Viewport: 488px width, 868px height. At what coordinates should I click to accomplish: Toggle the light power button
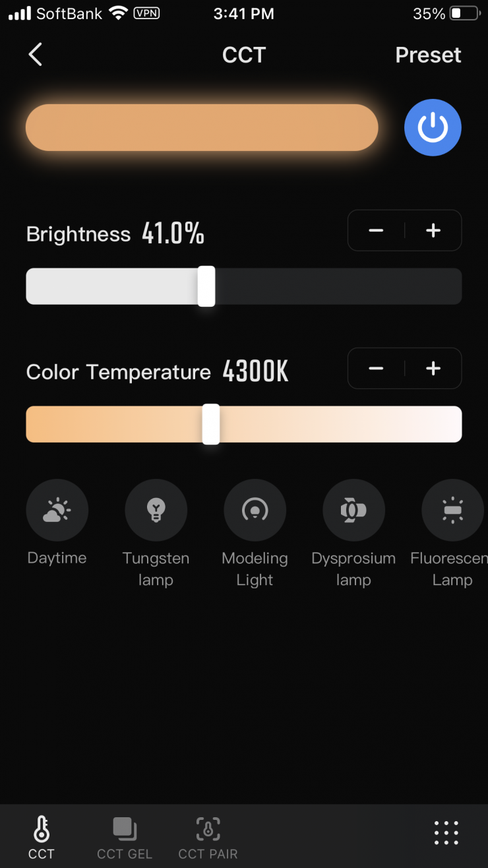(x=433, y=127)
